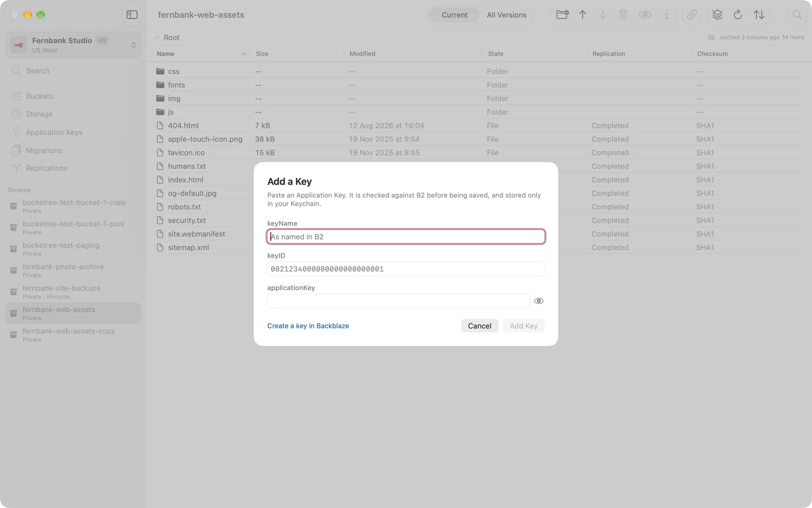812x508 pixels.
Task: Focus the keyName input field
Action: point(406,237)
